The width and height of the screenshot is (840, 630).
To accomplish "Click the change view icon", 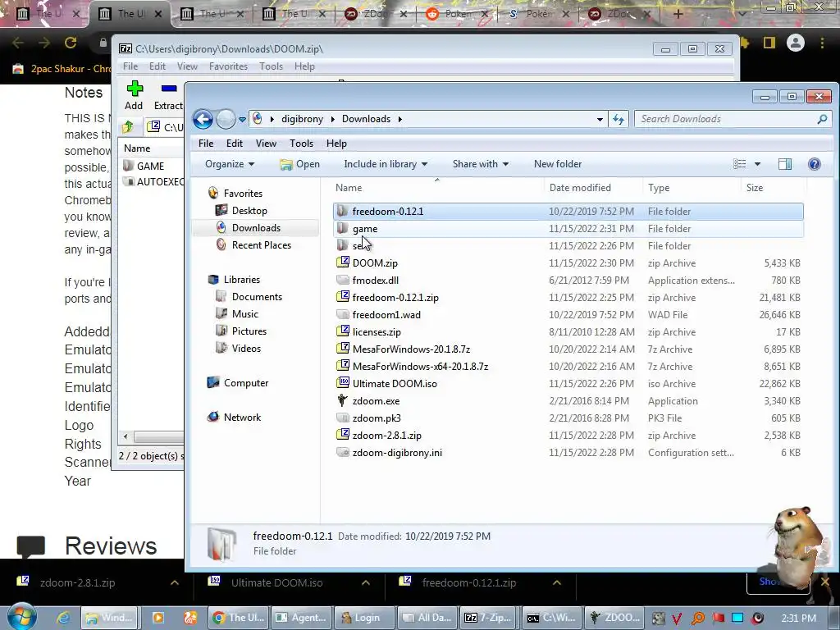I will coord(739,164).
